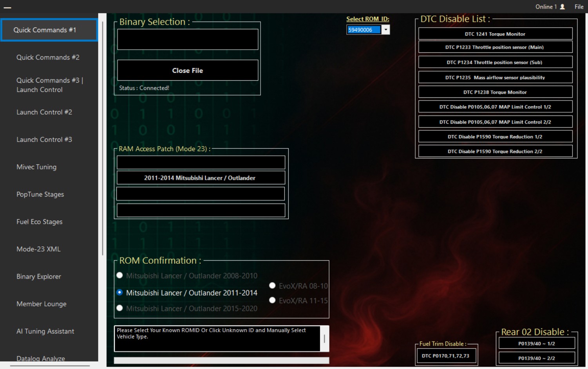Disable DTC 1241 Torque Monitor
This screenshot has width=588, height=369.
pos(495,34)
